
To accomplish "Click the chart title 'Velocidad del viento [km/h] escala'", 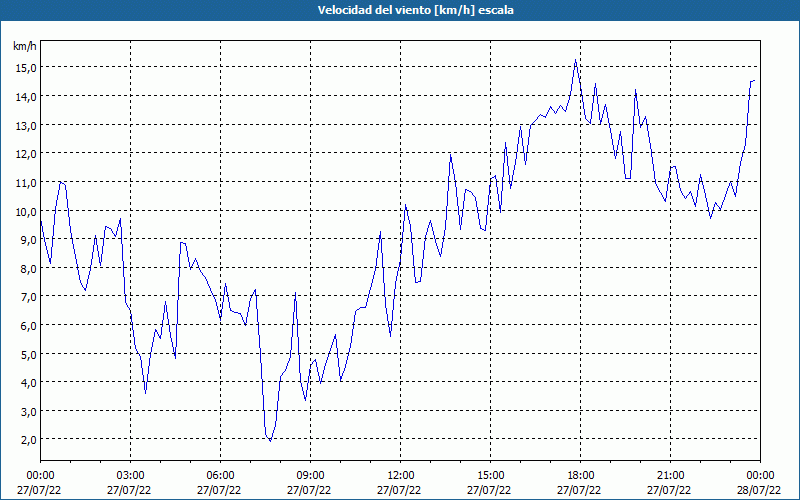I will coord(415,10).
